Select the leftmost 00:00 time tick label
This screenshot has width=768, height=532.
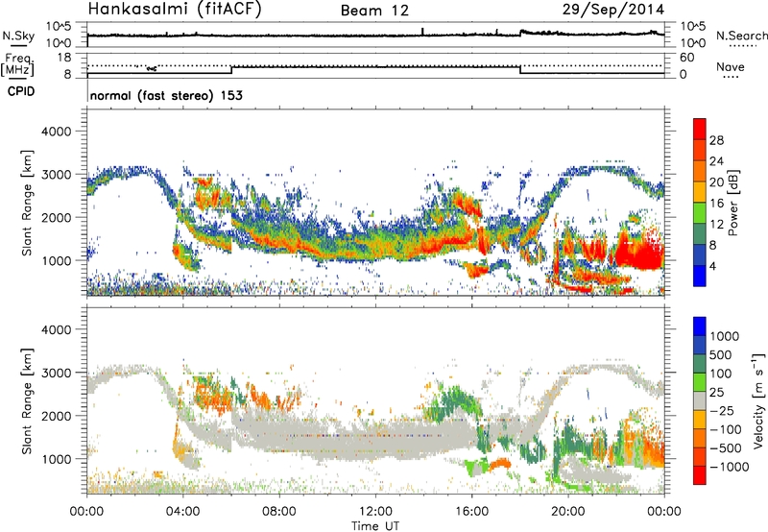point(87,512)
